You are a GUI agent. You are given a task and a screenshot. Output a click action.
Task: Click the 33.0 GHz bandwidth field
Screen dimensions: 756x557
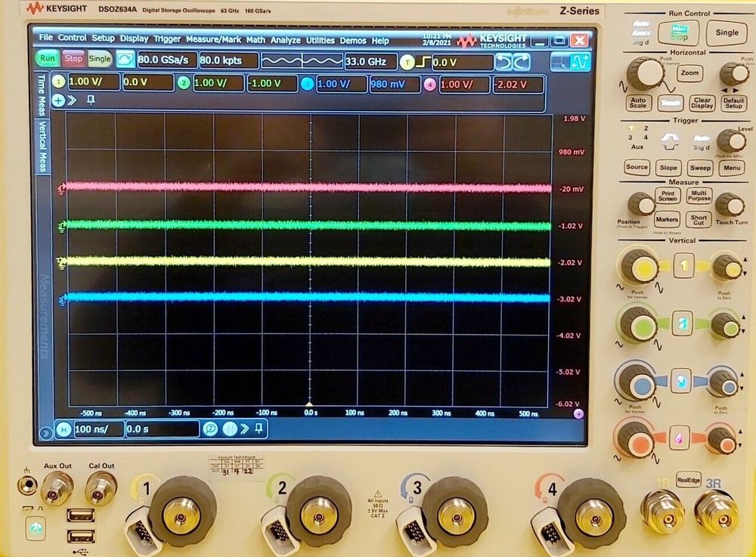(370, 62)
